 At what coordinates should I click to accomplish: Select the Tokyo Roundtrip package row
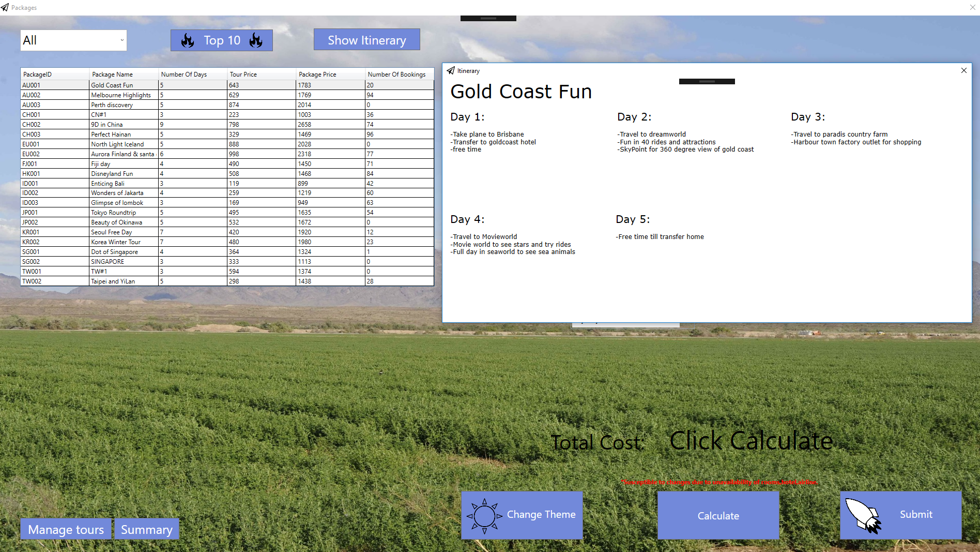(x=114, y=213)
